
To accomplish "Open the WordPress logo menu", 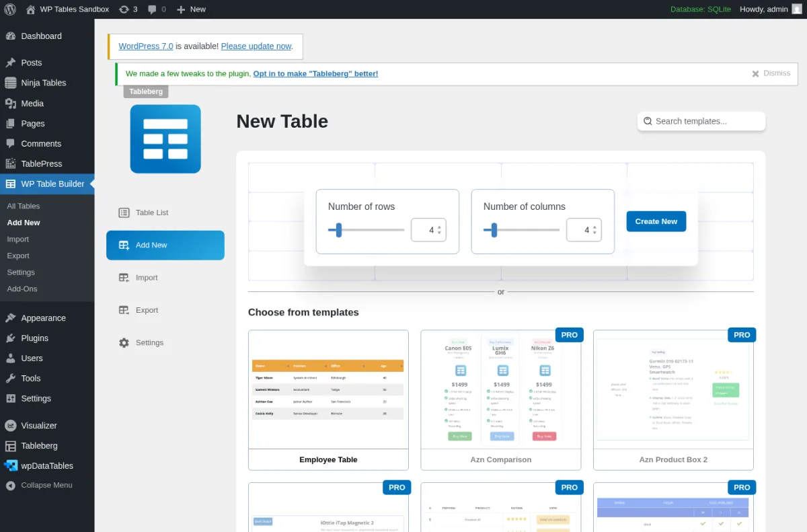I will [x=10, y=9].
